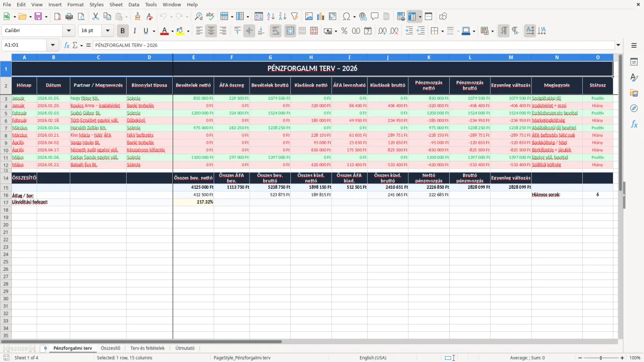Image resolution: width=644 pixels, height=362 pixels.
Task: Open Sidebar Properties panel
Action: pos(634,62)
